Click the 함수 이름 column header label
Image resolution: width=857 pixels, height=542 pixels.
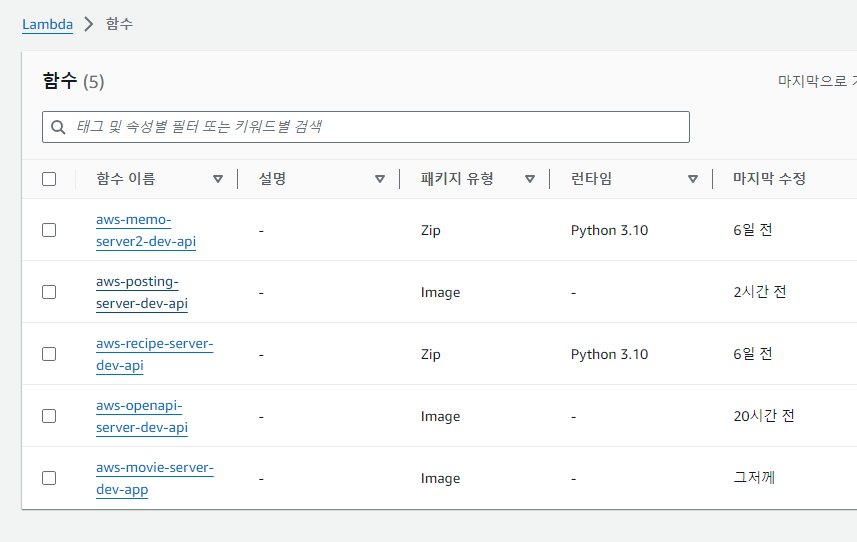pos(126,179)
